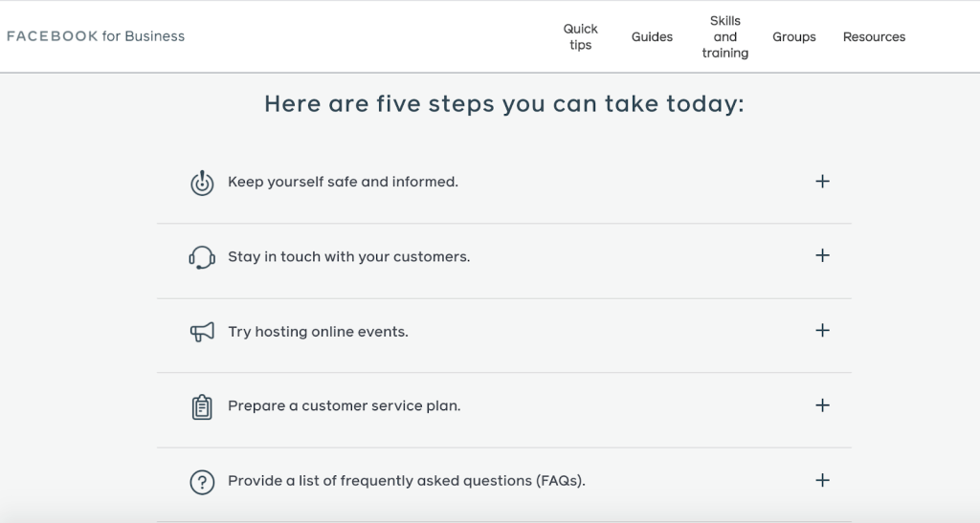The width and height of the screenshot is (980, 523).
Task: Click the Try hosting online events text
Action: tap(318, 332)
